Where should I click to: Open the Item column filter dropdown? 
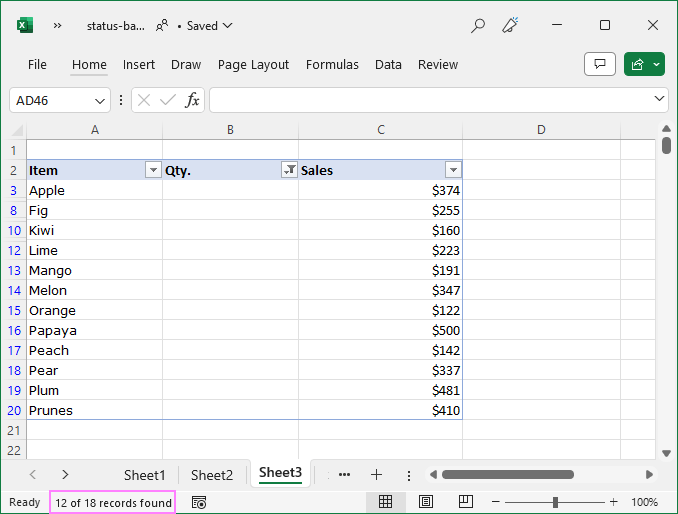[153, 170]
